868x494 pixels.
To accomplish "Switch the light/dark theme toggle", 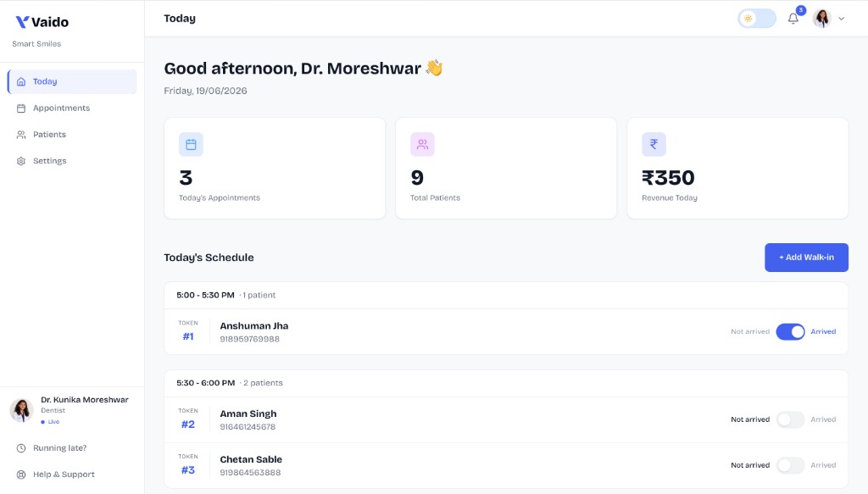I will click(x=757, y=19).
